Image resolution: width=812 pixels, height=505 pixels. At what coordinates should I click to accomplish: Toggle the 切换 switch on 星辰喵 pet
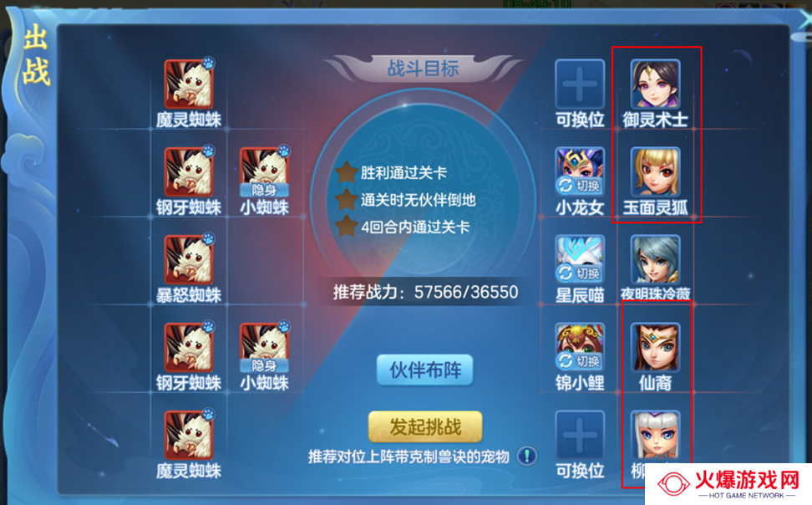coord(580,273)
